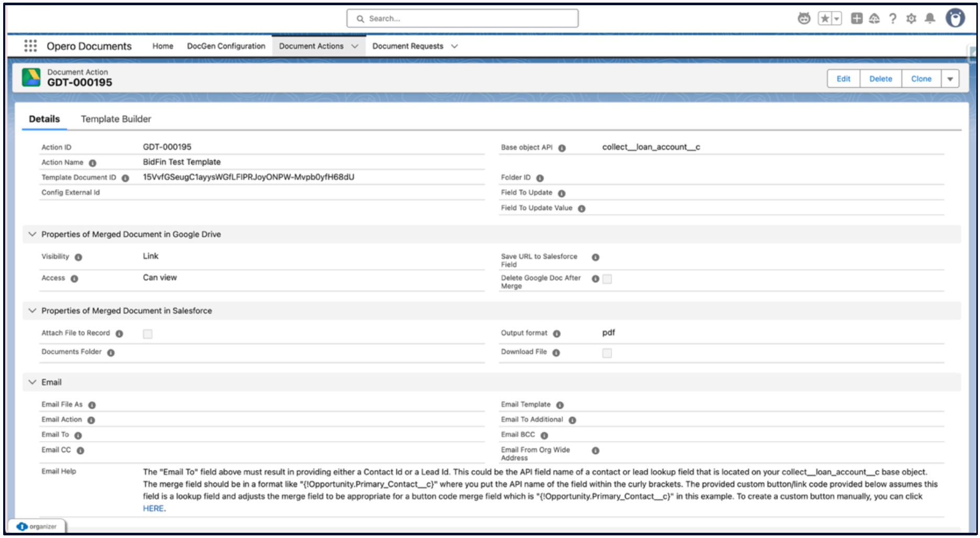Click the Clone button
The image size is (980, 538).
click(921, 79)
